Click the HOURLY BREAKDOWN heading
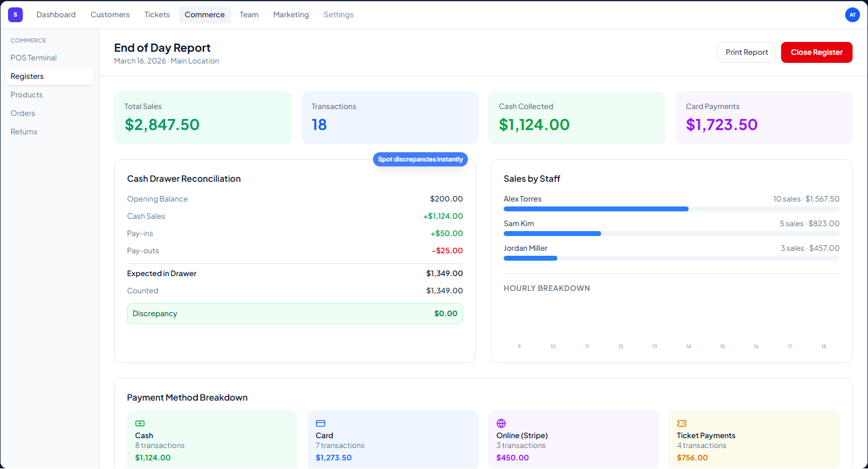This screenshot has height=469, width=868. [547, 288]
